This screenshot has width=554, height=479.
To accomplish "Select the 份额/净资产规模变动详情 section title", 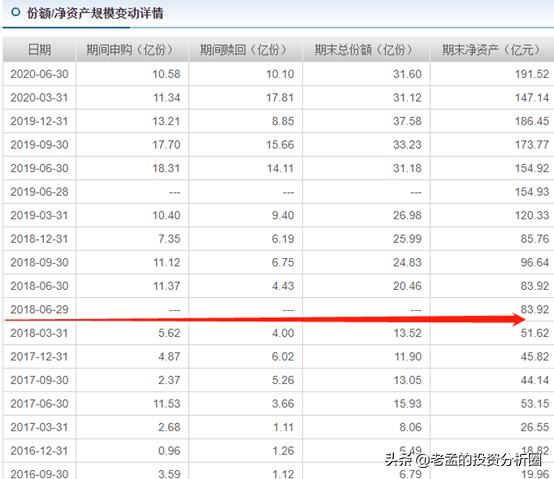I will [x=95, y=13].
